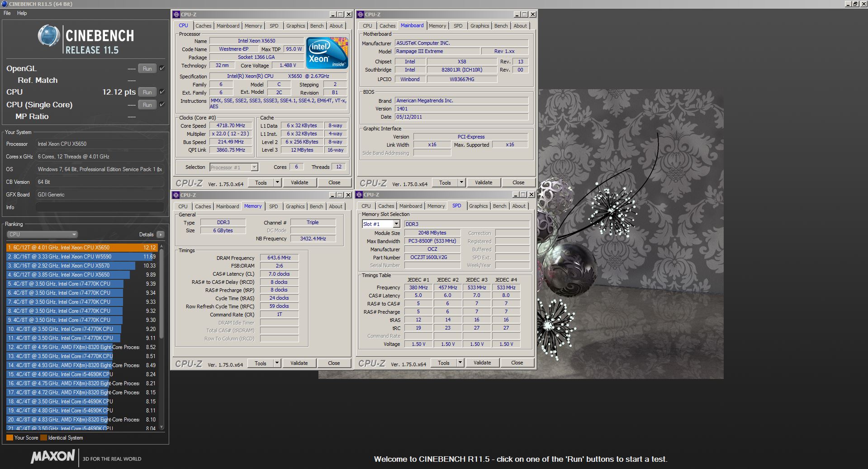Click the CPU-Z icon in the SPD window title bar
This screenshot has height=469, width=868.
[x=360, y=195]
